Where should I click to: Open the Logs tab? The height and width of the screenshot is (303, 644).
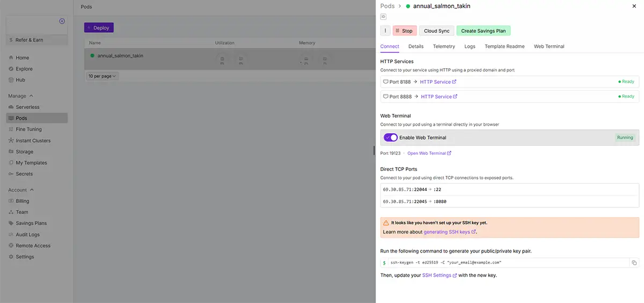click(470, 47)
